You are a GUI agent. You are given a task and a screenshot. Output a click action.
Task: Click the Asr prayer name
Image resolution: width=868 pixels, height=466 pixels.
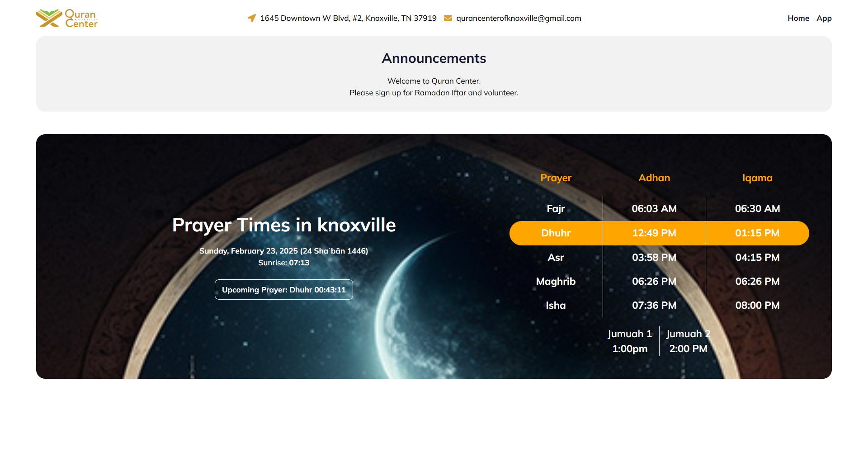556,258
